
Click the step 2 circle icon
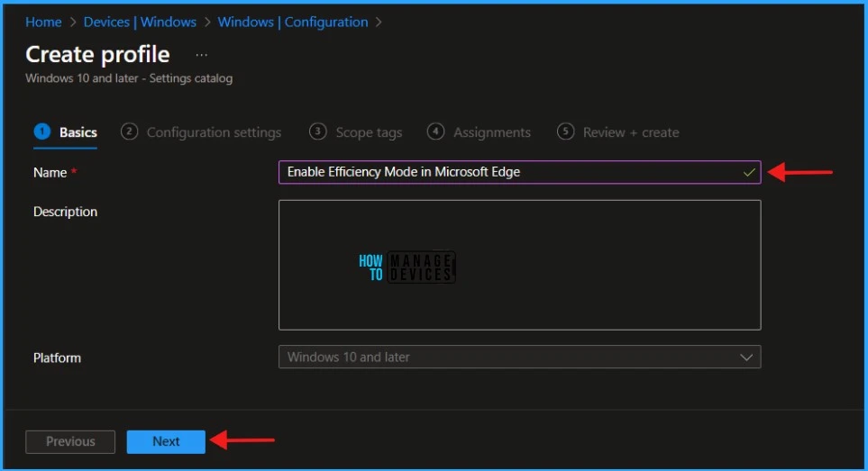click(x=129, y=131)
